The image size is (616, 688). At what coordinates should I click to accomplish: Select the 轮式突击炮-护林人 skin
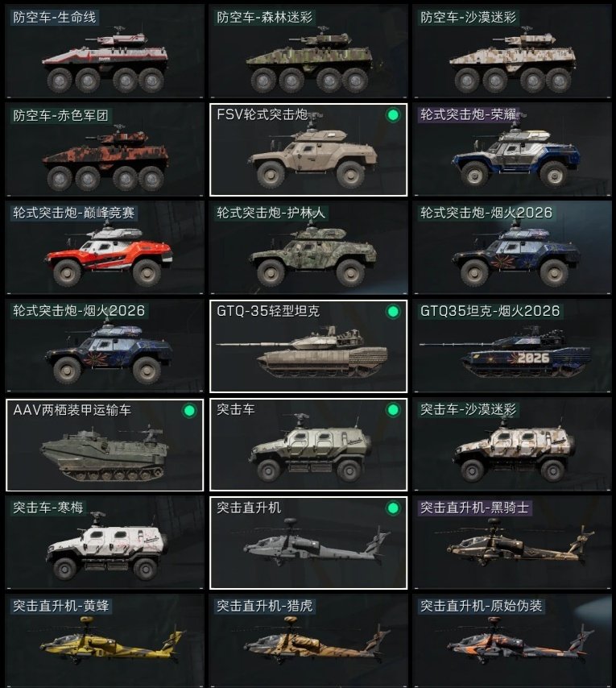[308, 247]
